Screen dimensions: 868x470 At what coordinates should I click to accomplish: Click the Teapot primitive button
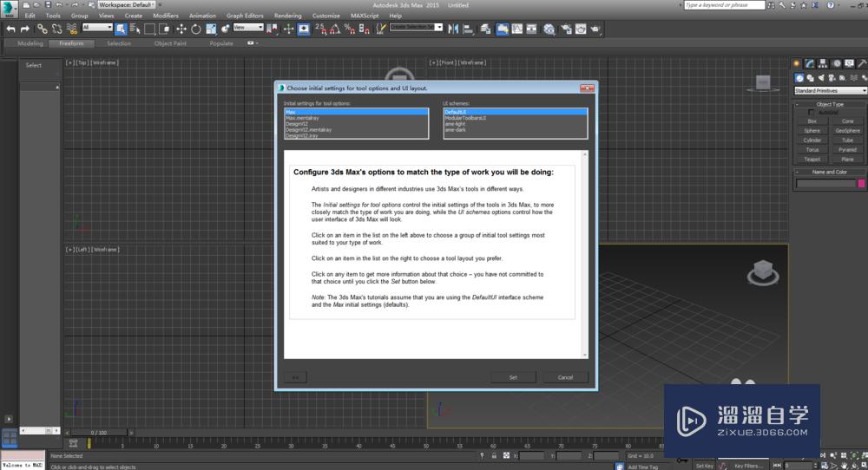(x=812, y=160)
